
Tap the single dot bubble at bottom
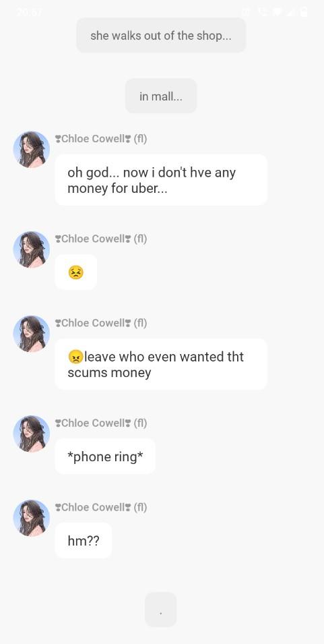point(161,610)
